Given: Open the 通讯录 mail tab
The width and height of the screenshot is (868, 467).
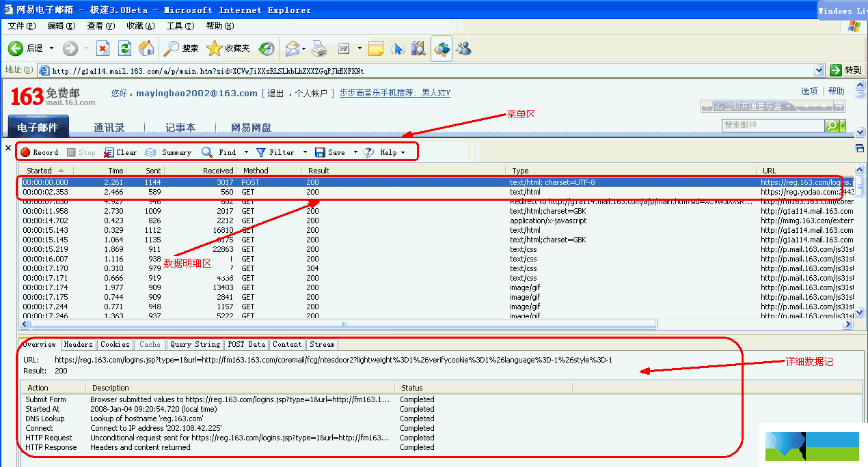Looking at the screenshot, I should [109, 127].
